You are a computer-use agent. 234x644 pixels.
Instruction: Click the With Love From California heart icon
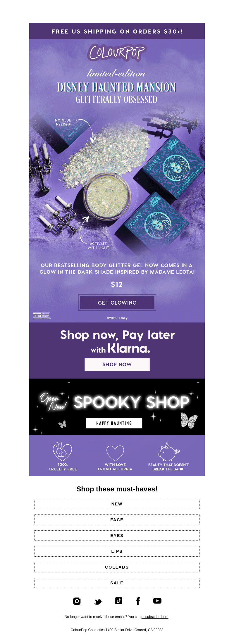(115, 453)
